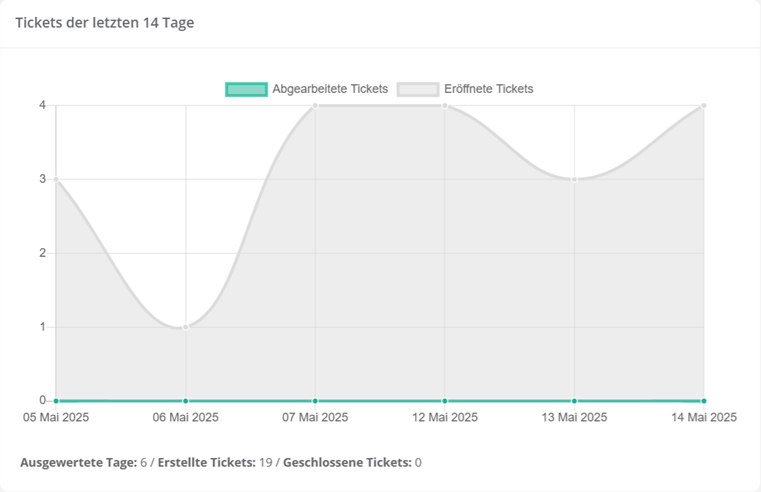Click the green closed tickets point at 13 Mai 2025
The height and width of the screenshot is (492, 761).
574,401
